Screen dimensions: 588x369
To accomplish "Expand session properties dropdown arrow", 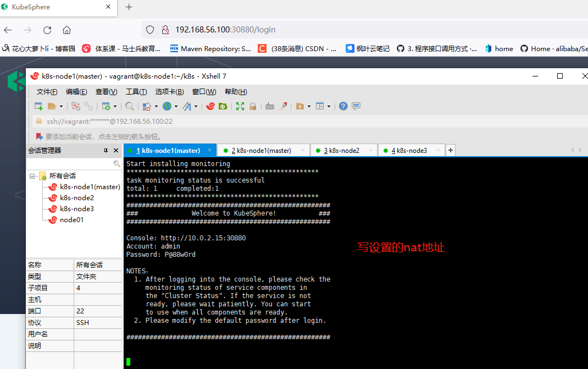I will coord(115,107).
